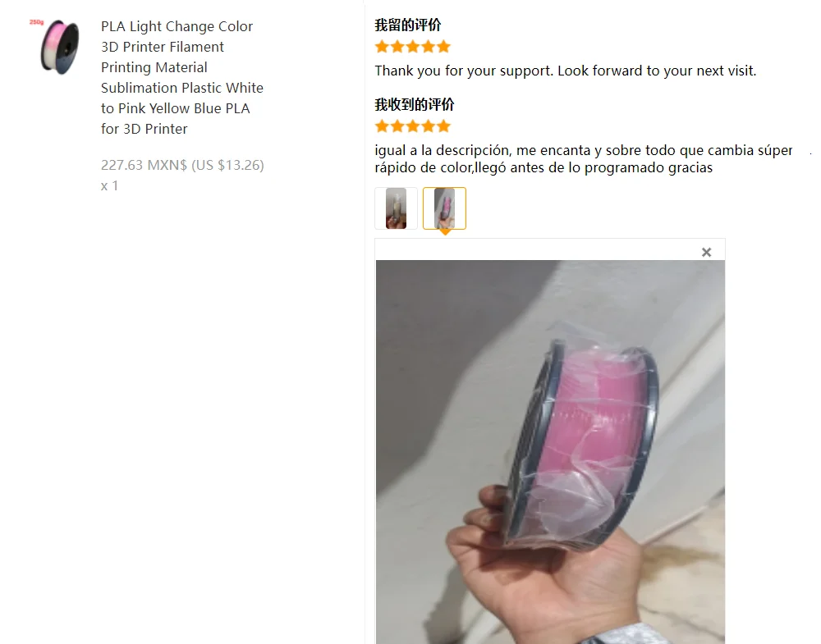Click the first star under 我留的评价

(x=383, y=47)
